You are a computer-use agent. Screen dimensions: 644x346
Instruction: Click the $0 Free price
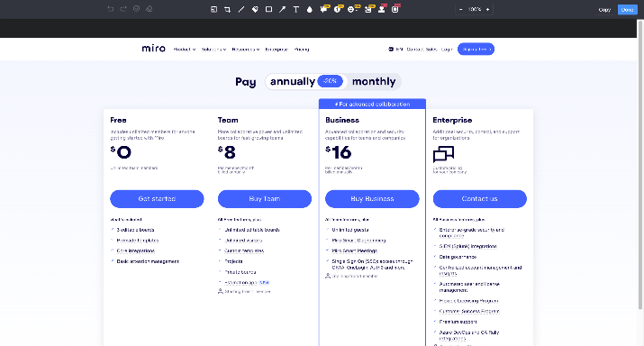[121, 152]
